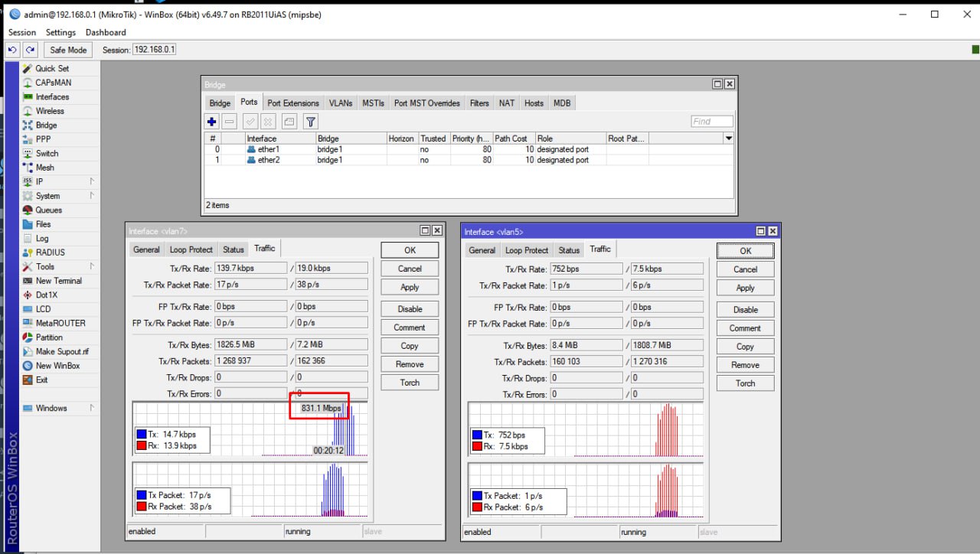Screen dimensions: 980x554
Task: Open the Port MST Overrides tab
Action: (x=427, y=103)
